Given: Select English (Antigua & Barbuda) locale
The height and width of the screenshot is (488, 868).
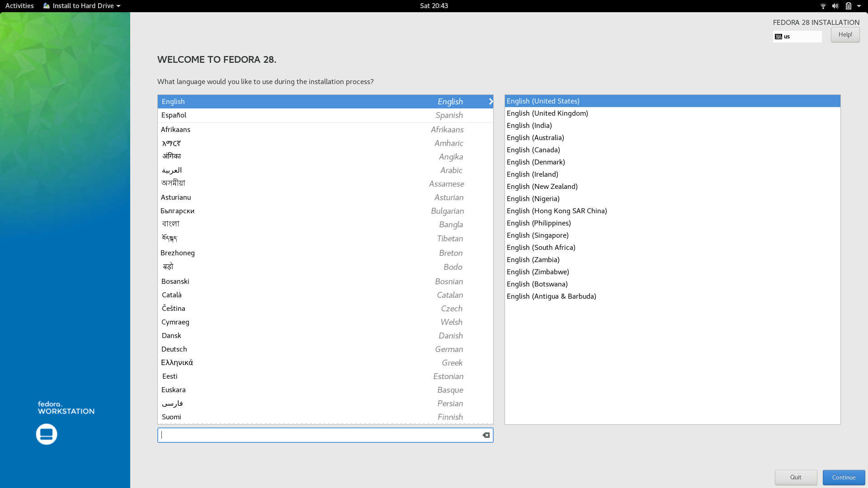Looking at the screenshot, I should click(x=672, y=296).
